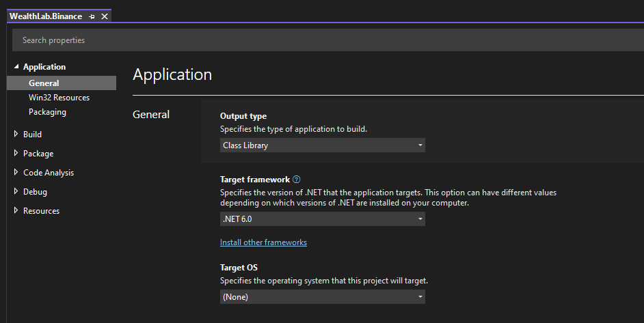
Task: Close the WealthLab.Binance tab
Action: pyautogui.click(x=105, y=16)
